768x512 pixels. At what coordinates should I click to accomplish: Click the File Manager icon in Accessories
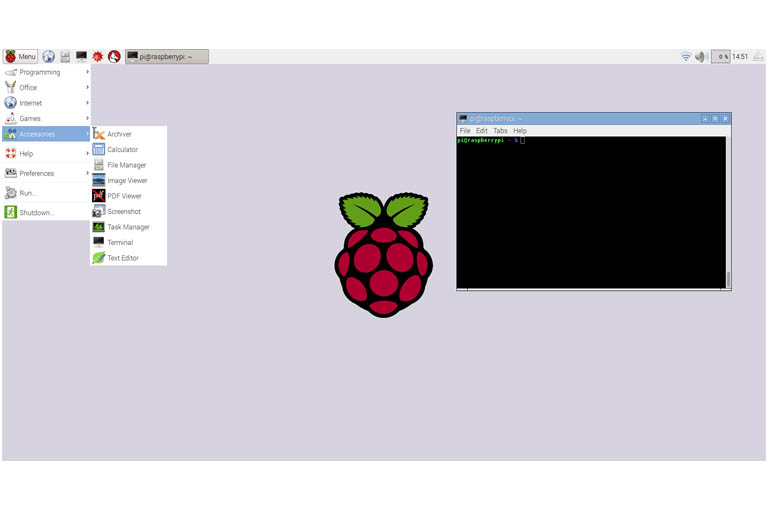[98, 165]
